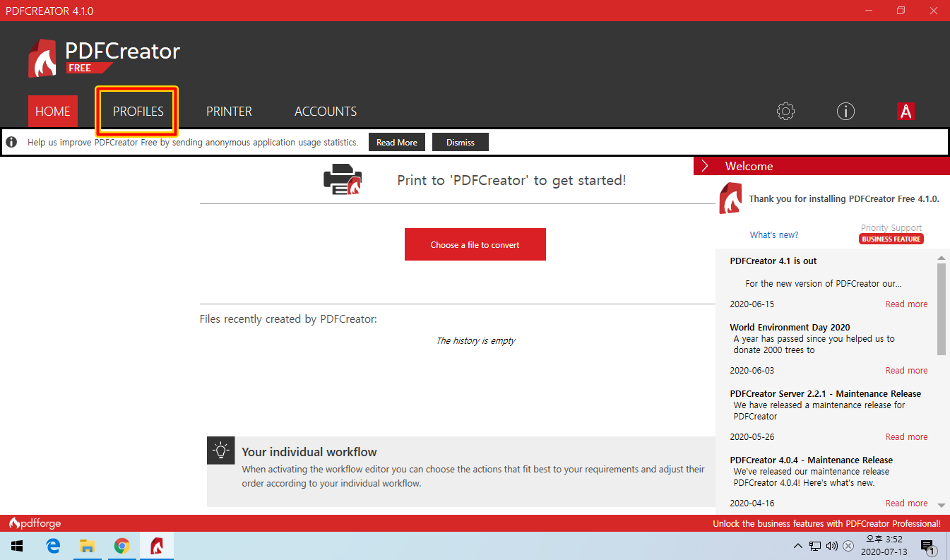Click the Read More button in the banner

tap(397, 142)
